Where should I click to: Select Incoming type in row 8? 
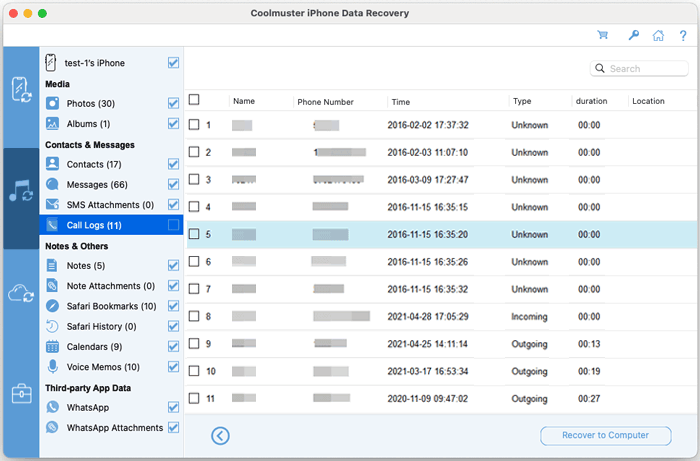coord(529,317)
